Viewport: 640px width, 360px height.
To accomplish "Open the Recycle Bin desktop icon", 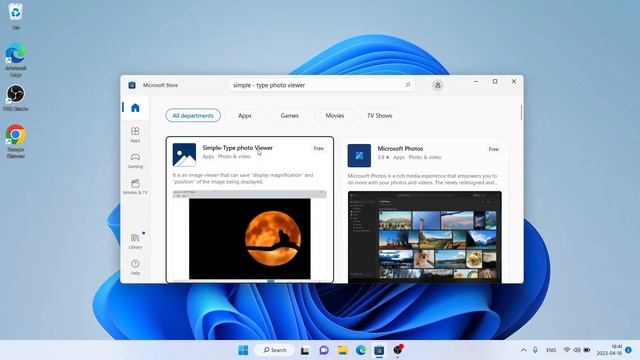I will click(x=16, y=16).
